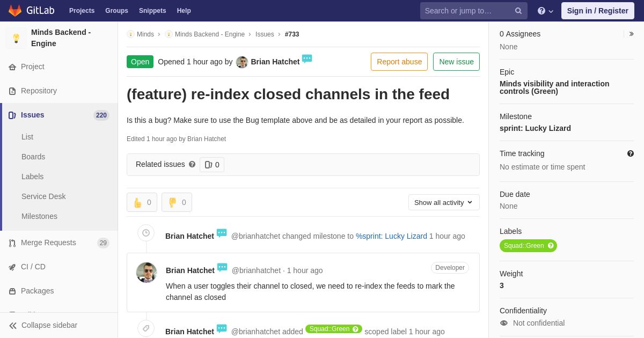Click the sprint: Lucky Lizard sidebar milestone
Screen dimensions: 644x338
point(535,128)
